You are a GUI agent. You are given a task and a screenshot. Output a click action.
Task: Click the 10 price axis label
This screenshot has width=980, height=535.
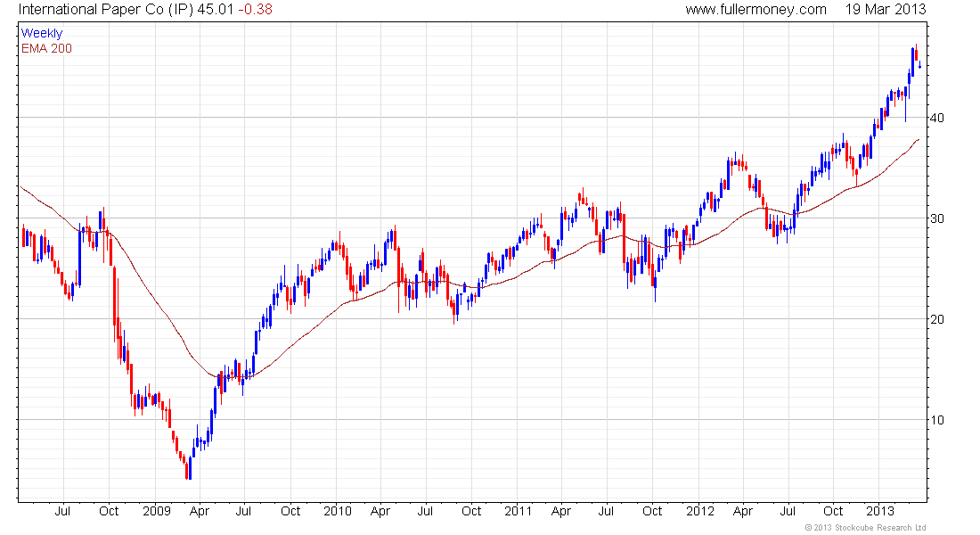pos(937,420)
